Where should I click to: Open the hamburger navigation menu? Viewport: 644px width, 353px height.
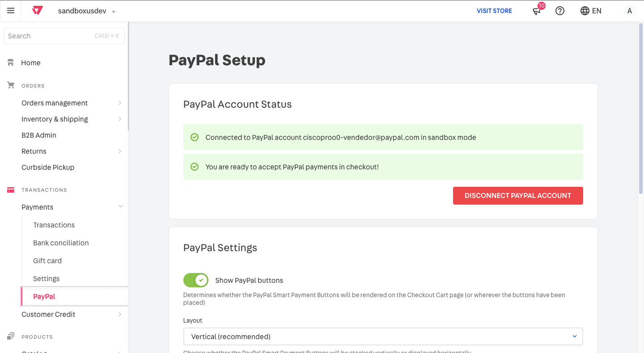(x=11, y=11)
